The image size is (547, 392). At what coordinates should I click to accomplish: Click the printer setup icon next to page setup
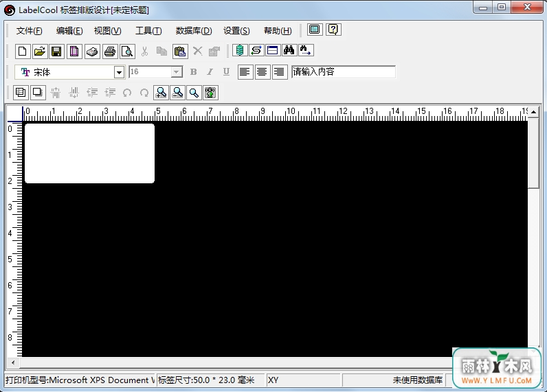[92, 51]
